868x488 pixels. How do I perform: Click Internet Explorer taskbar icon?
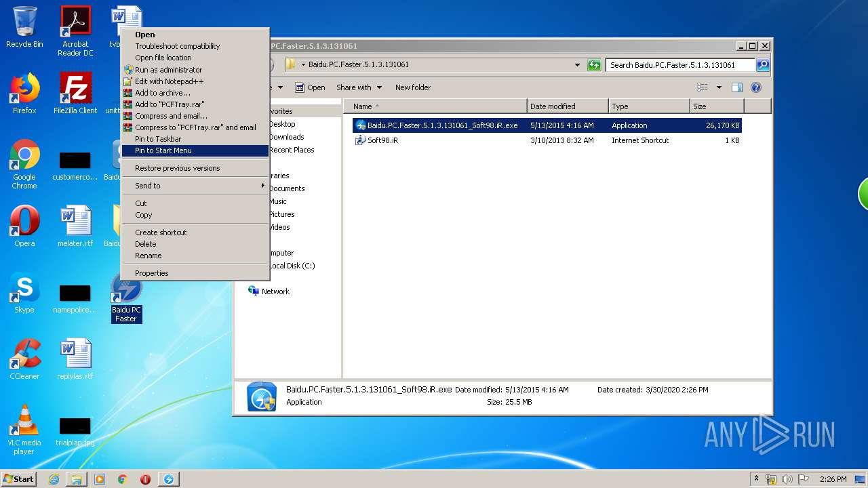[x=54, y=479]
